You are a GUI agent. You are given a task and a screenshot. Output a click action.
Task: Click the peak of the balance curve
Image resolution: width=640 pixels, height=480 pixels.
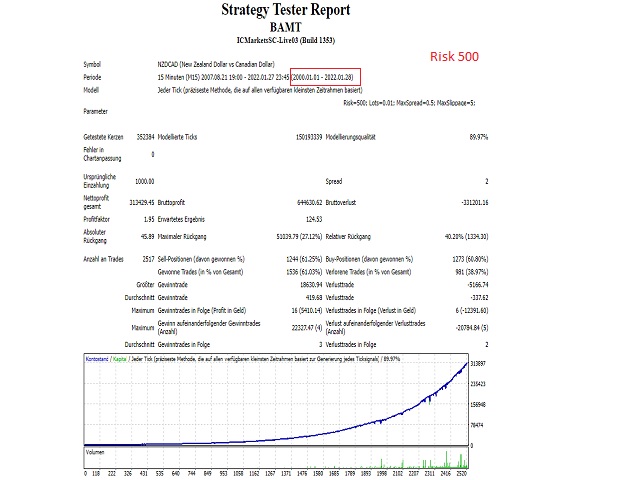[x=467, y=362]
